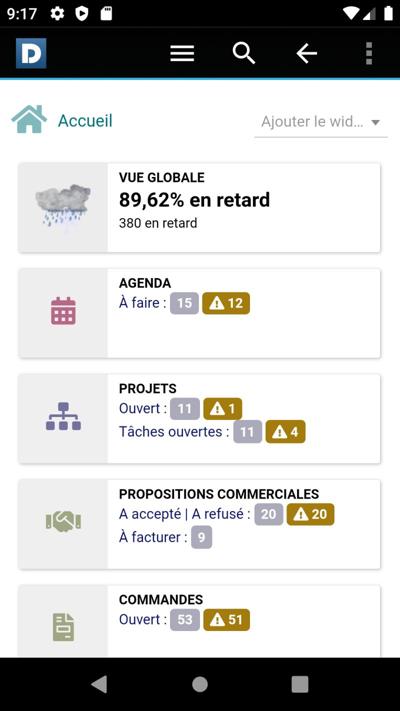Tap the Dolibarr D logo

[31, 54]
